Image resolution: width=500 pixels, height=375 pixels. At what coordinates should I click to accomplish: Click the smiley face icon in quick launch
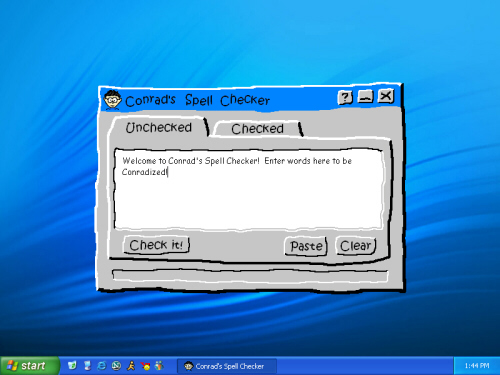click(146, 366)
